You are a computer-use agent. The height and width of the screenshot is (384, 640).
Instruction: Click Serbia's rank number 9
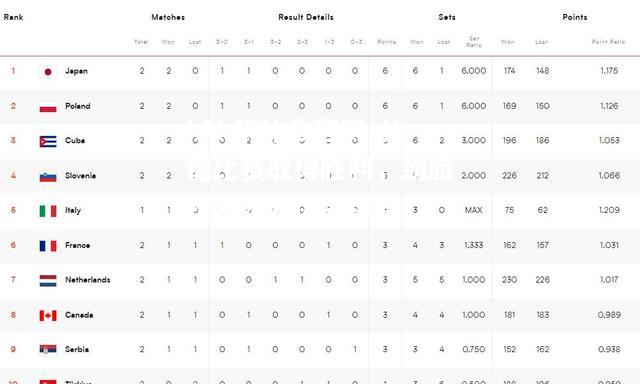13,349
